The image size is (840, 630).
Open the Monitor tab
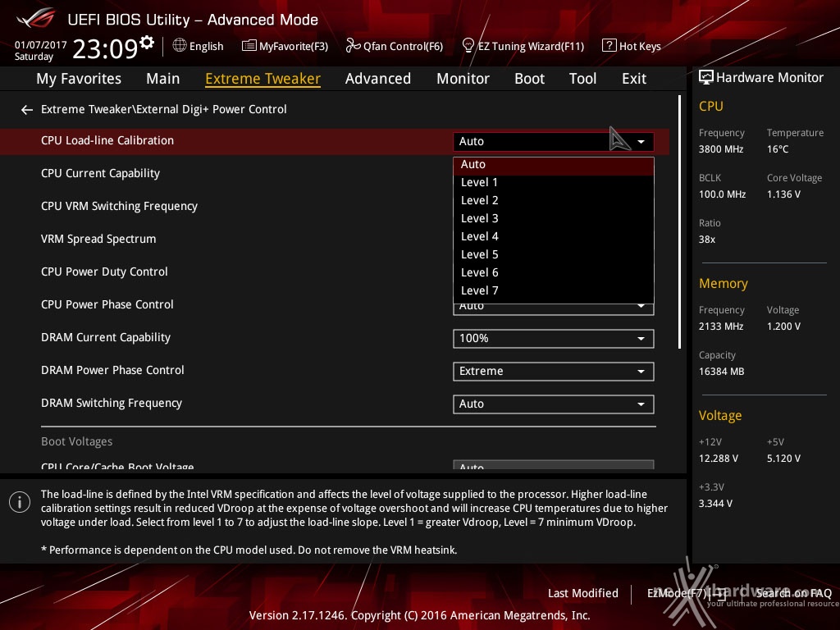click(x=463, y=79)
